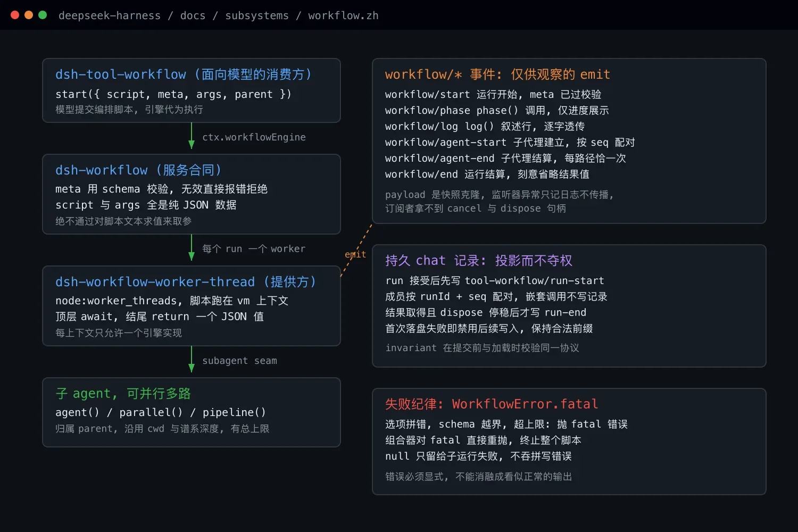Click the "workflow/phase phase() 调用" event line
Viewport: 798px width, 532px height.
497,110
